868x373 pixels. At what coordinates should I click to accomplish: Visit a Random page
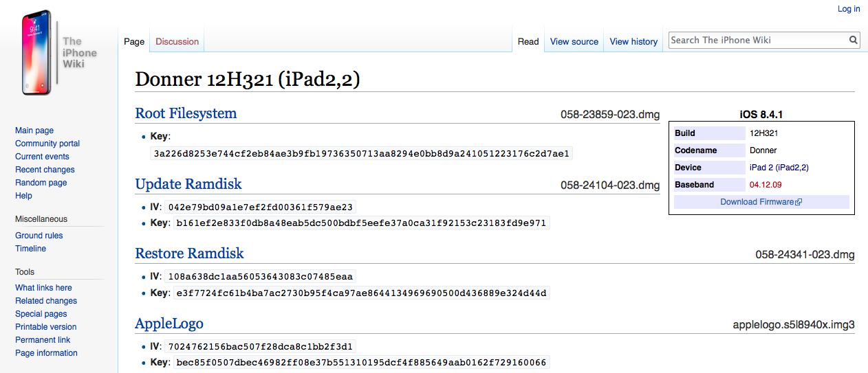pos(41,183)
